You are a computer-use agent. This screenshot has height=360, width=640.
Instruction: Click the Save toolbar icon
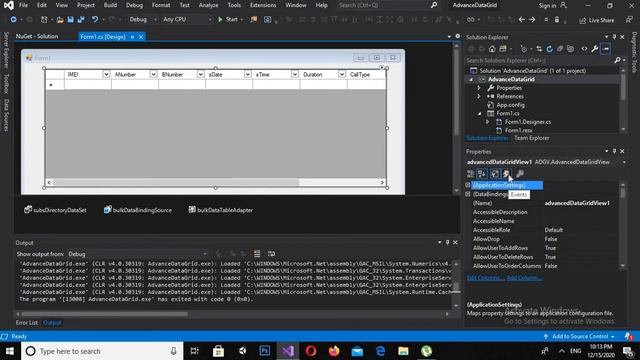[x=71, y=19]
